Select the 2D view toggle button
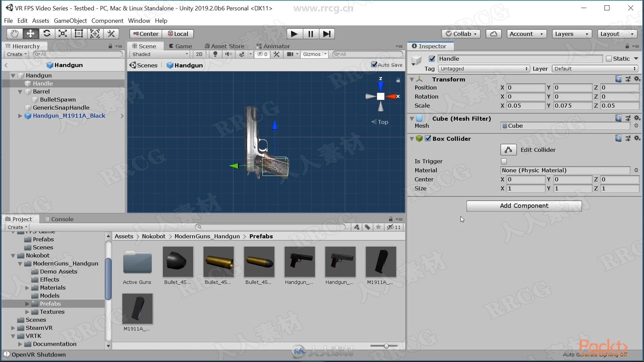The height and width of the screenshot is (362, 644). pos(199,54)
